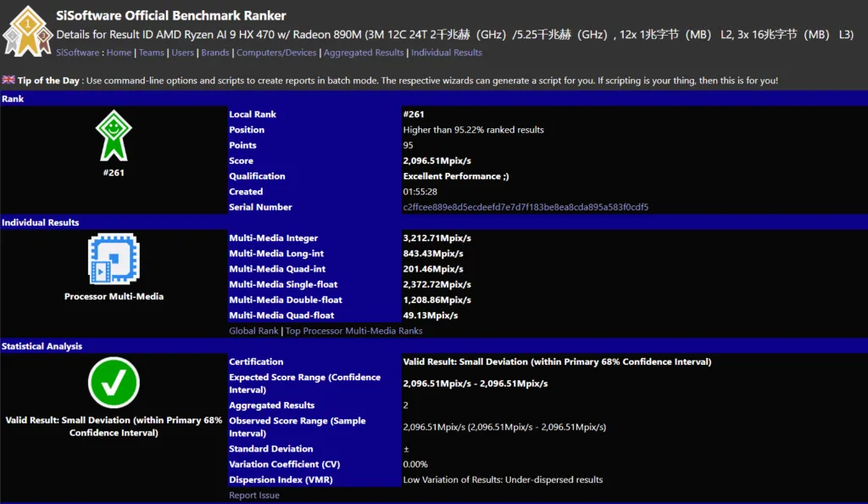Open the Brands page
Viewport: 868px width, 504px height.
tap(214, 52)
